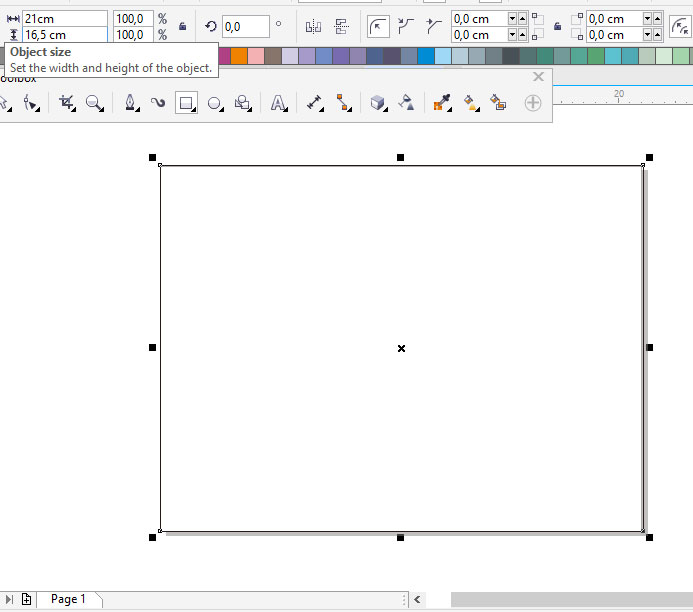Add a new page with page-plus icon

click(x=27, y=599)
